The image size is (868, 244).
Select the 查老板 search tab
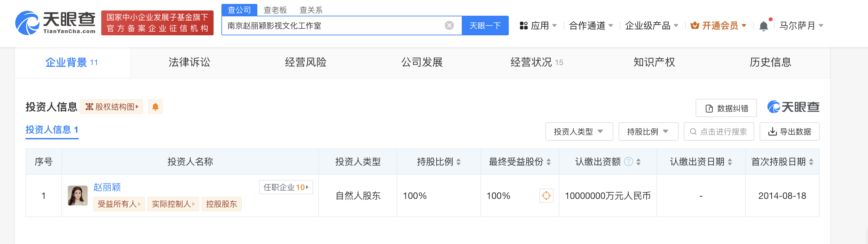click(x=275, y=10)
